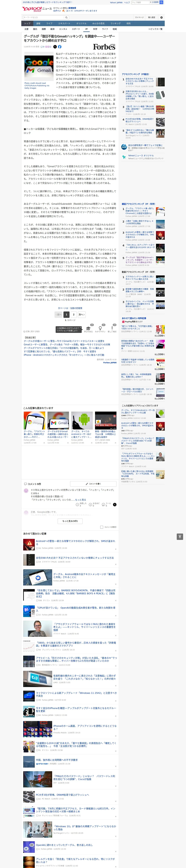This screenshot has width=186, height=868.
Task: Focus the keyword search input field
Action: (x=44, y=17)
